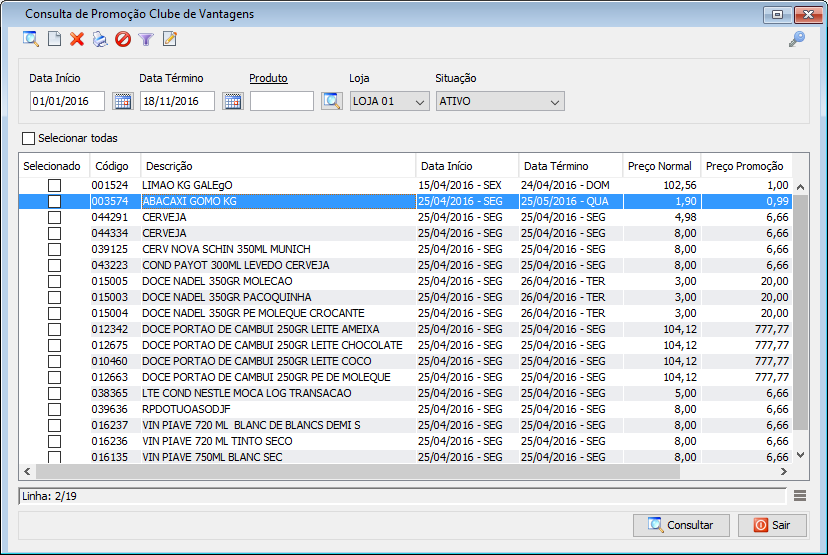Click the Sair button
The height and width of the screenshot is (555, 828).
[x=773, y=525]
